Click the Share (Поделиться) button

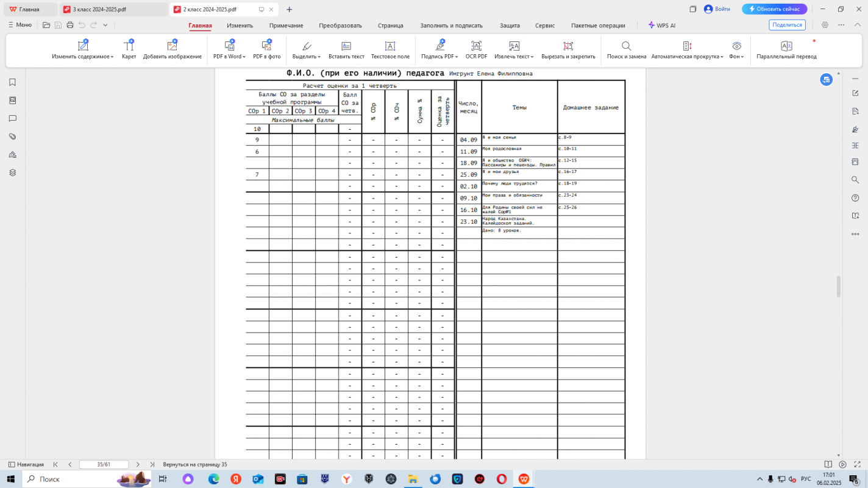point(787,25)
